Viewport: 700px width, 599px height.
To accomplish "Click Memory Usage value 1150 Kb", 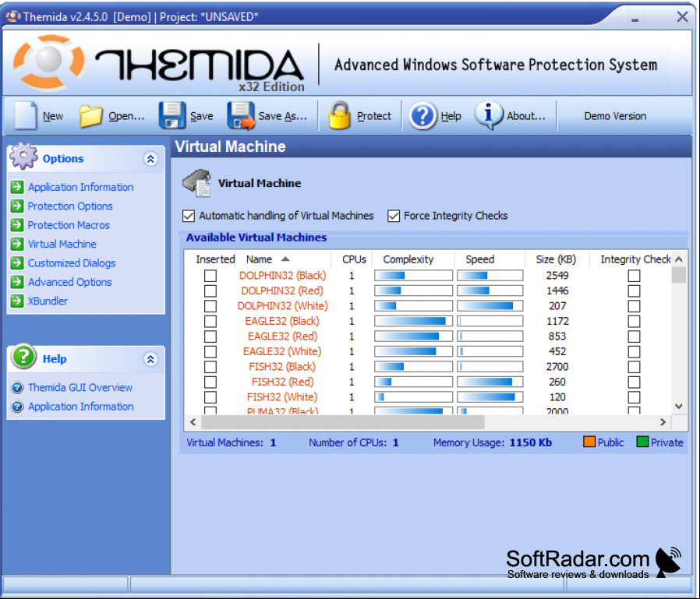I will click(x=531, y=442).
